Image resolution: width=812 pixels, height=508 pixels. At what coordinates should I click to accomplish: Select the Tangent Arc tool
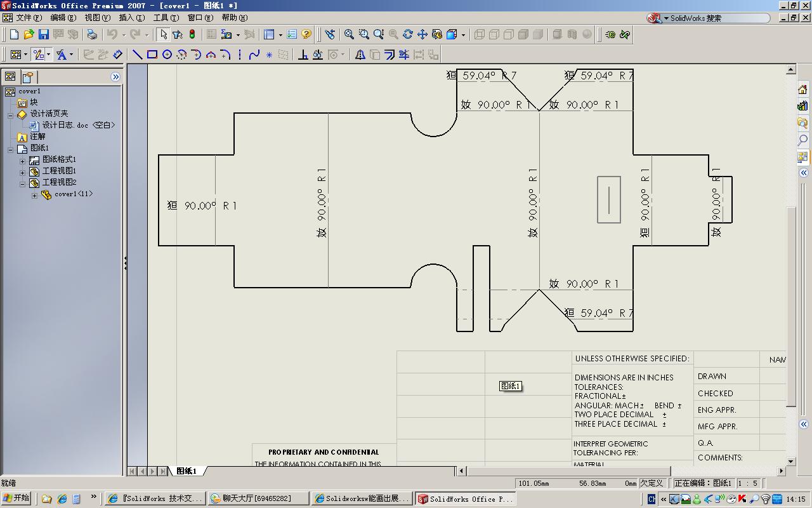pyautogui.click(x=196, y=55)
